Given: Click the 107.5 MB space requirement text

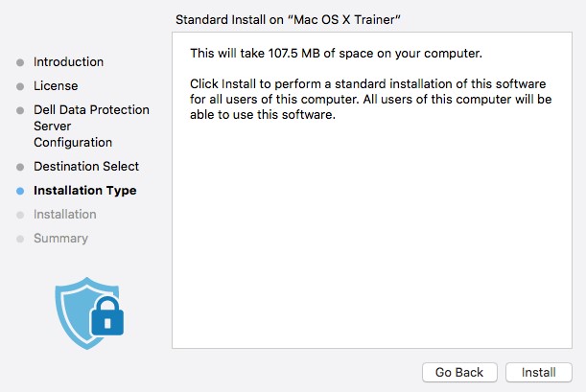Looking at the screenshot, I should click(x=336, y=52).
